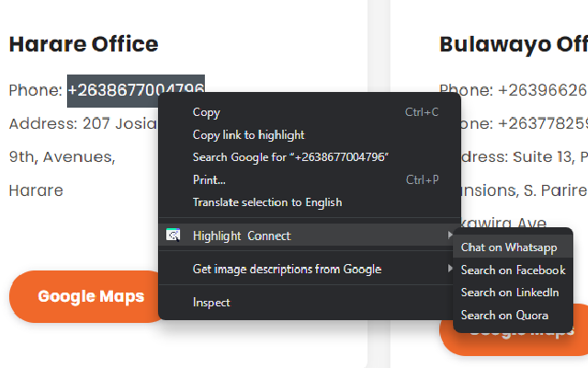Expand the Highlight Connect submenu arrow
This screenshot has width=588, height=368.
449,236
